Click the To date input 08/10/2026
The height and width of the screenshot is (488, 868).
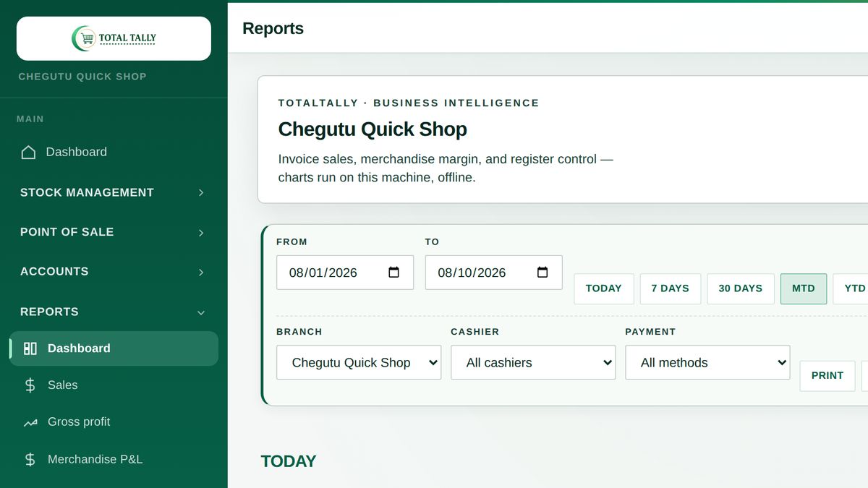(x=493, y=273)
